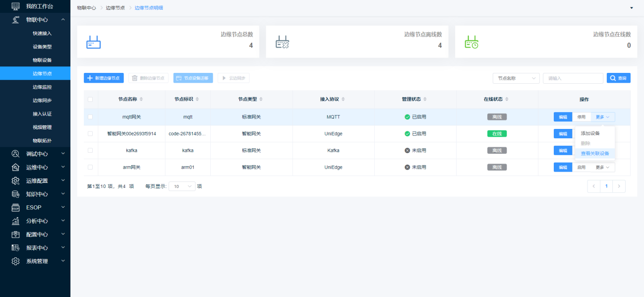The height and width of the screenshot is (297, 644).
Task: Choose 查看关联设备 from the more menu
Action: click(594, 153)
